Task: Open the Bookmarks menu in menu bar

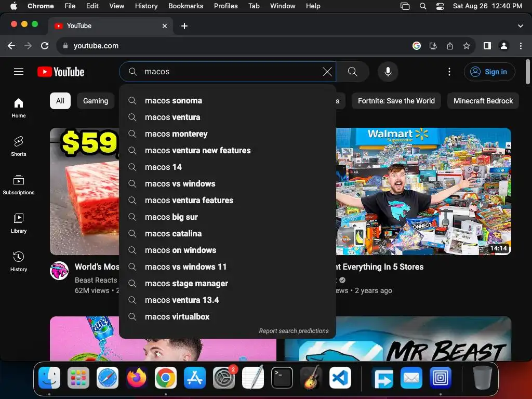Action: tap(185, 6)
